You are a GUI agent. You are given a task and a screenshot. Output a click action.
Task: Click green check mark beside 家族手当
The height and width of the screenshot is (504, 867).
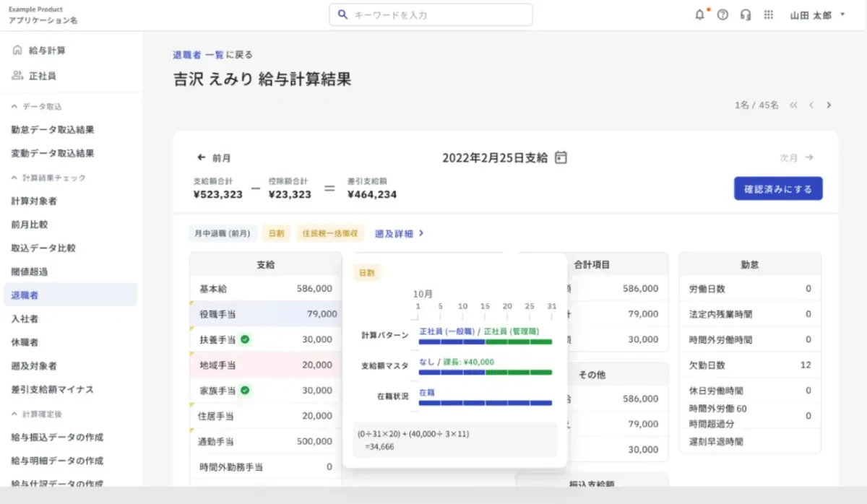point(246,391)
